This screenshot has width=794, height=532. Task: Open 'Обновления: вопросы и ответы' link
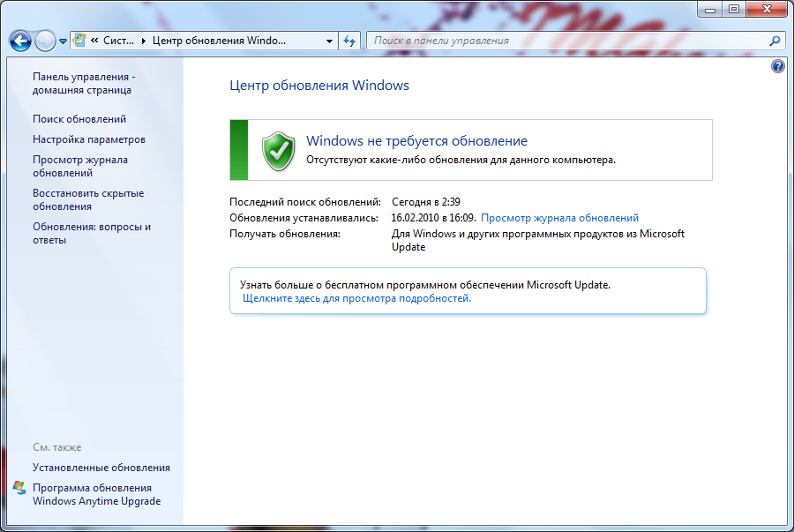[92, 233]
